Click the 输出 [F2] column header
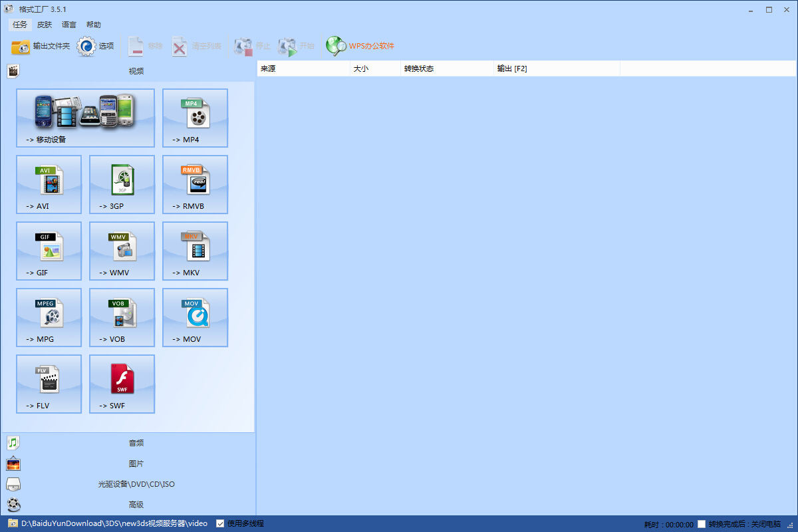Screen dimensions: 798x532 pyautogui.click(x=557, y=68)
